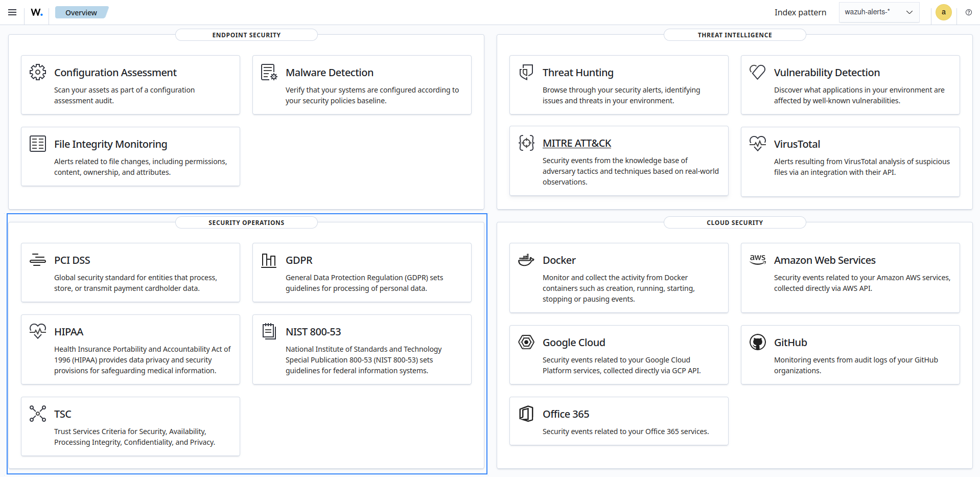Select the Overview breadcrumb tab
Screen dimensions: 980x477
point(81,12)
